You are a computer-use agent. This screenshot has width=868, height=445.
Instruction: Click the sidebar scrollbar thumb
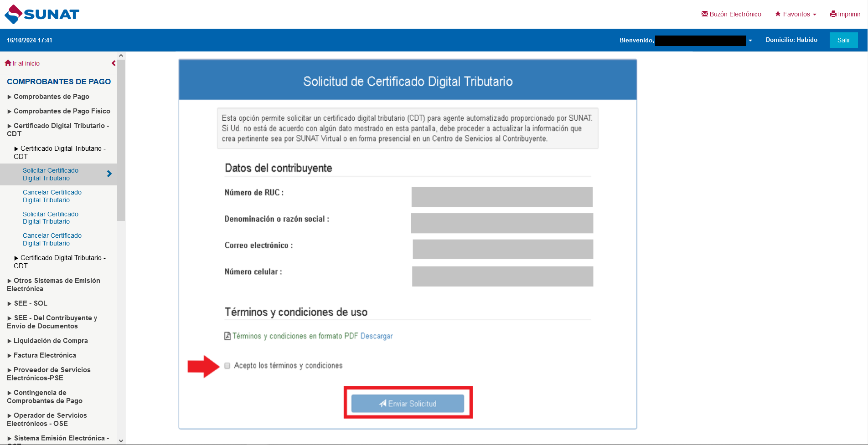click(121, 140)
